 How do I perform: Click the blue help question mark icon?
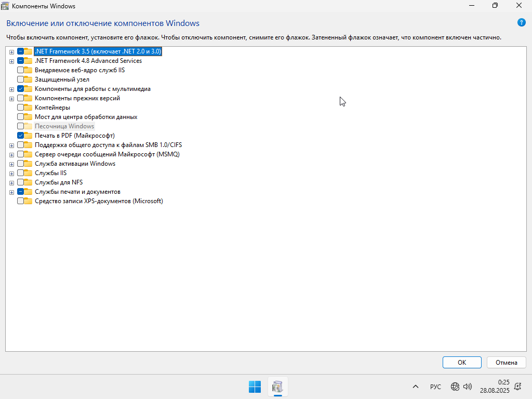tap(522, 22)
